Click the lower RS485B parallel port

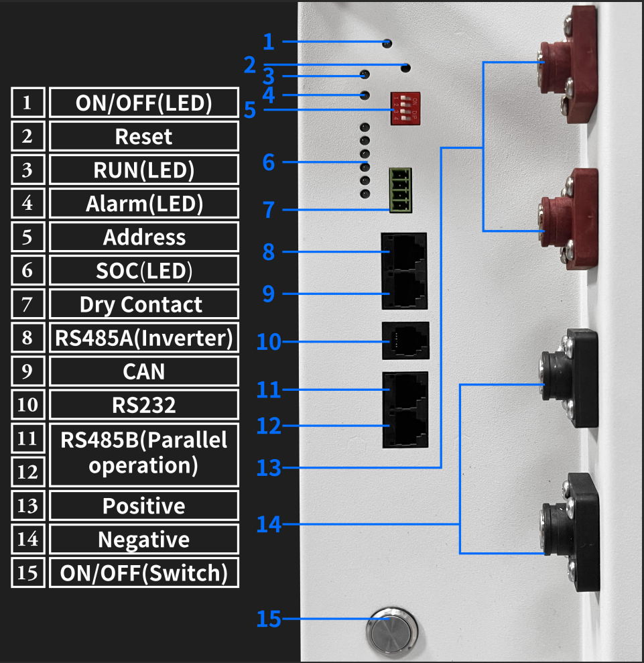[x=405, y=428]
